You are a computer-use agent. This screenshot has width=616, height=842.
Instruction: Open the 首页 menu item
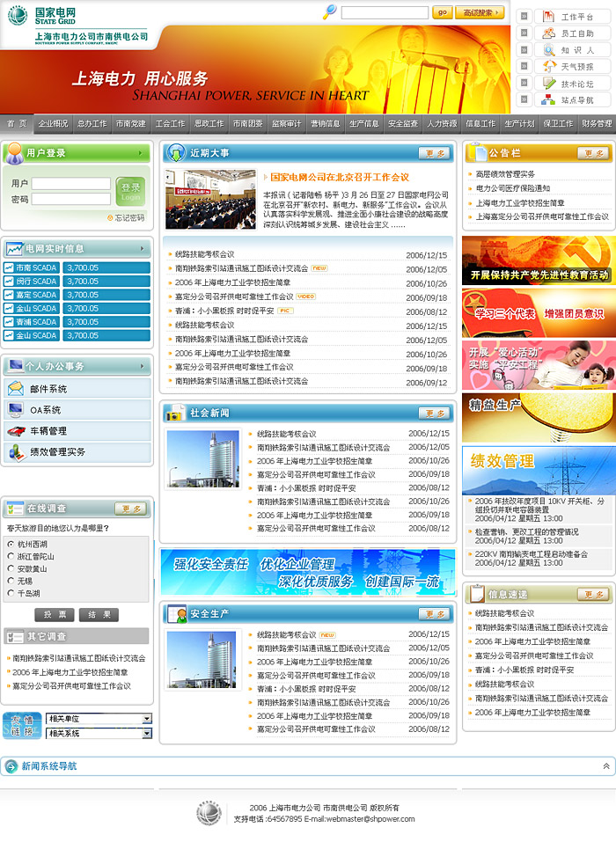pos(17,123)
